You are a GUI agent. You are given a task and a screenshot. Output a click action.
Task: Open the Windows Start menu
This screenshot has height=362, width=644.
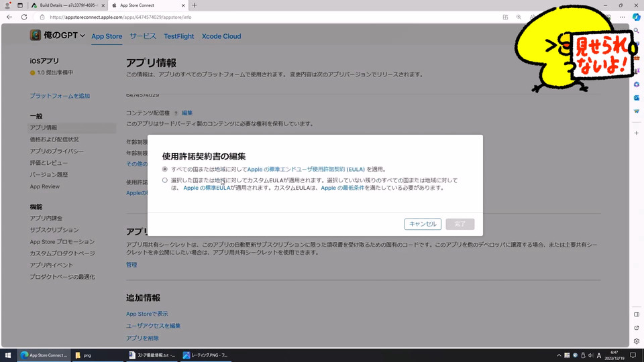[8, 355]
